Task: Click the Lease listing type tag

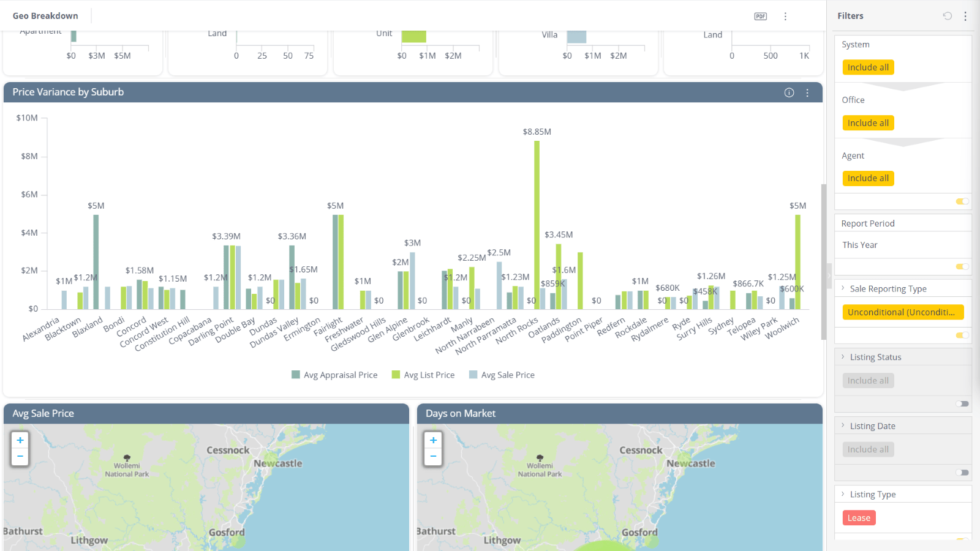Action: [859, 518]
